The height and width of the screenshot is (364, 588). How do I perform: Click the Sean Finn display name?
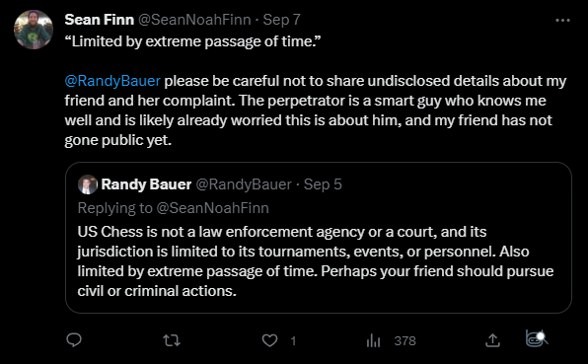(99, 20)
